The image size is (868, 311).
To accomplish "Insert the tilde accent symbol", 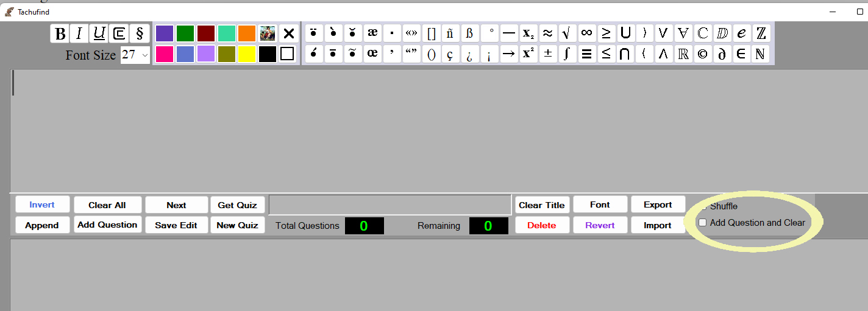I will click(352, 54).
